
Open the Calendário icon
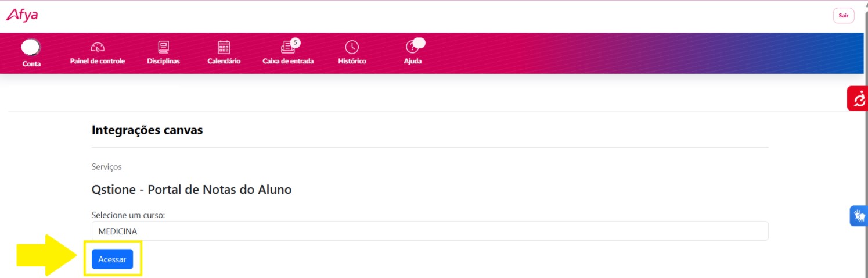click(224, 47)
